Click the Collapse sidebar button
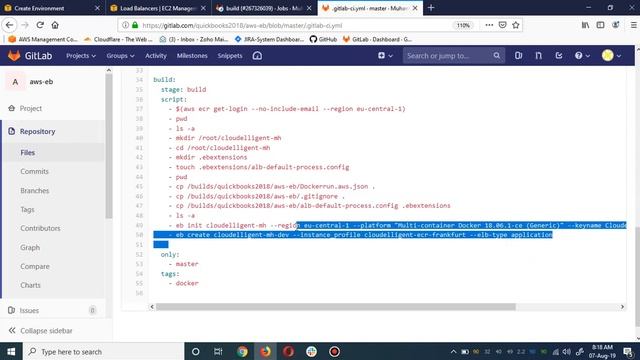Screen dimensions: 640x360 pyautogui.click(x=40, y=331)
